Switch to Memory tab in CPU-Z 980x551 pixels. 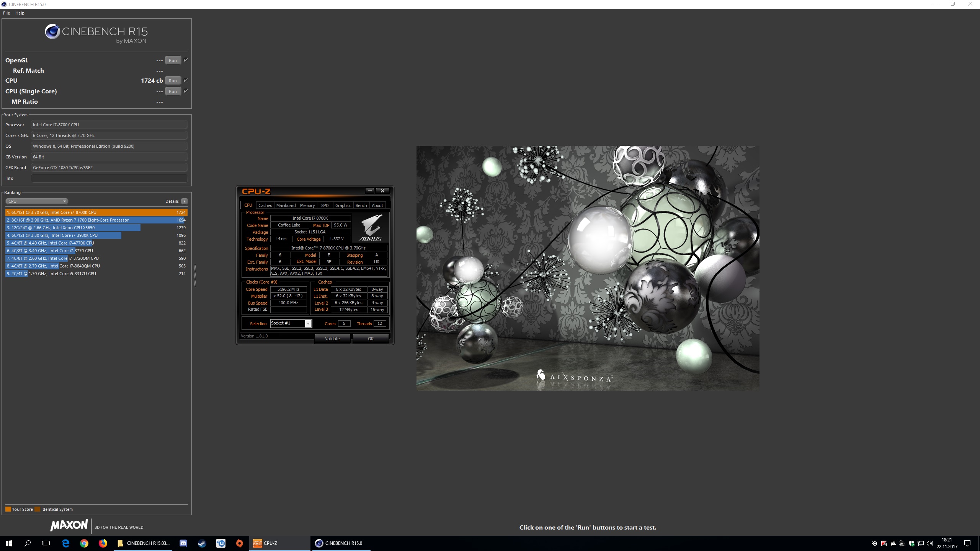307,205
